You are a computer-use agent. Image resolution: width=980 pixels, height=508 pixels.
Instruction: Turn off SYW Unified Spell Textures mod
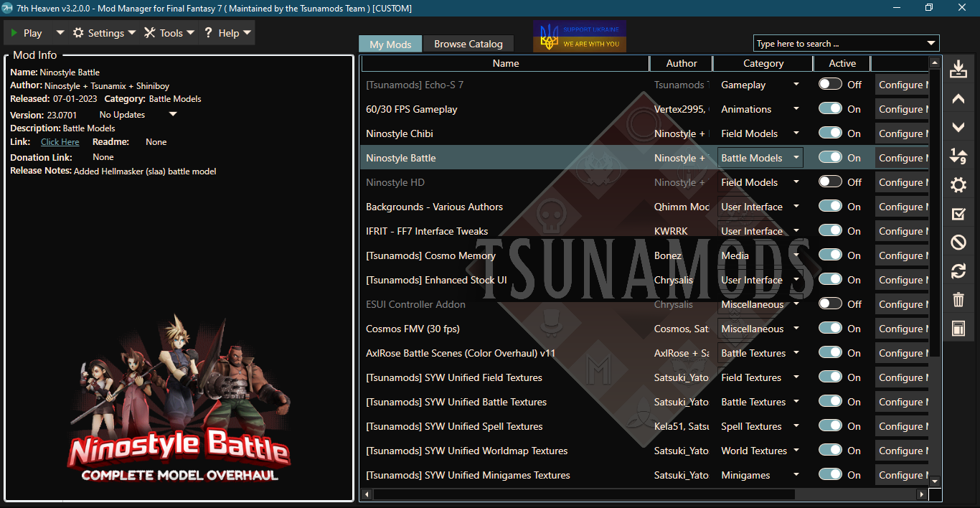pyautogui.click(x=830, y=425)
